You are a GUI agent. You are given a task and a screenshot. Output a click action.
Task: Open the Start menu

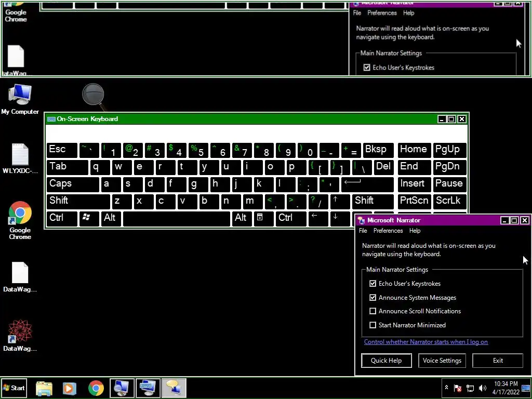click(x=14, y=388)
